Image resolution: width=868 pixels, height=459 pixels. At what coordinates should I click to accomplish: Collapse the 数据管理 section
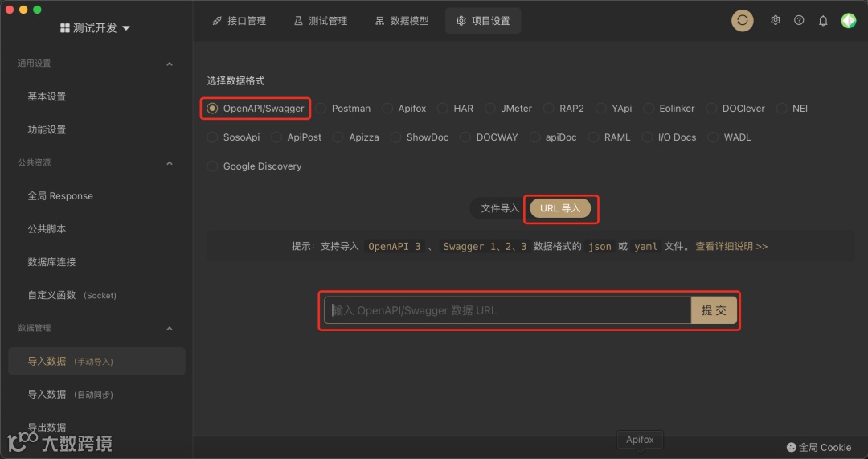coord(170,328)
